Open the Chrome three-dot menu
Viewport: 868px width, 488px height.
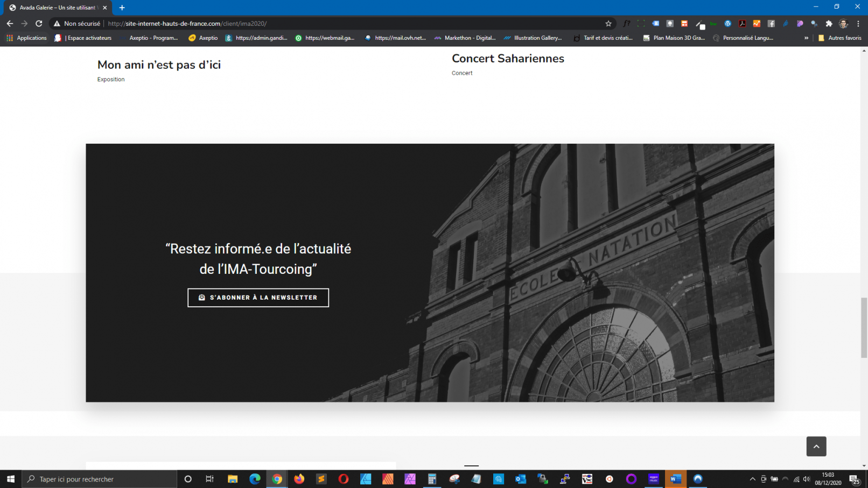pyautogui.click(x=858, y=24)
